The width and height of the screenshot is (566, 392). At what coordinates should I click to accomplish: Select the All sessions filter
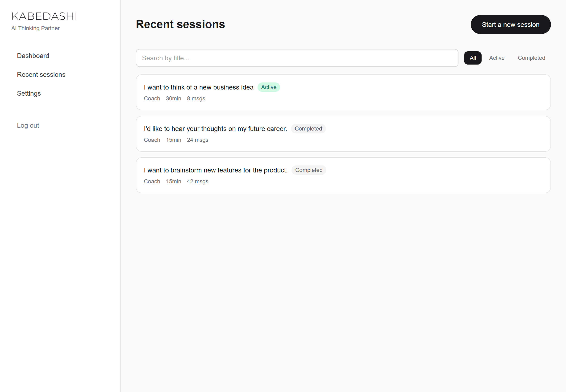pyautogui.click(x=473, y=58)
